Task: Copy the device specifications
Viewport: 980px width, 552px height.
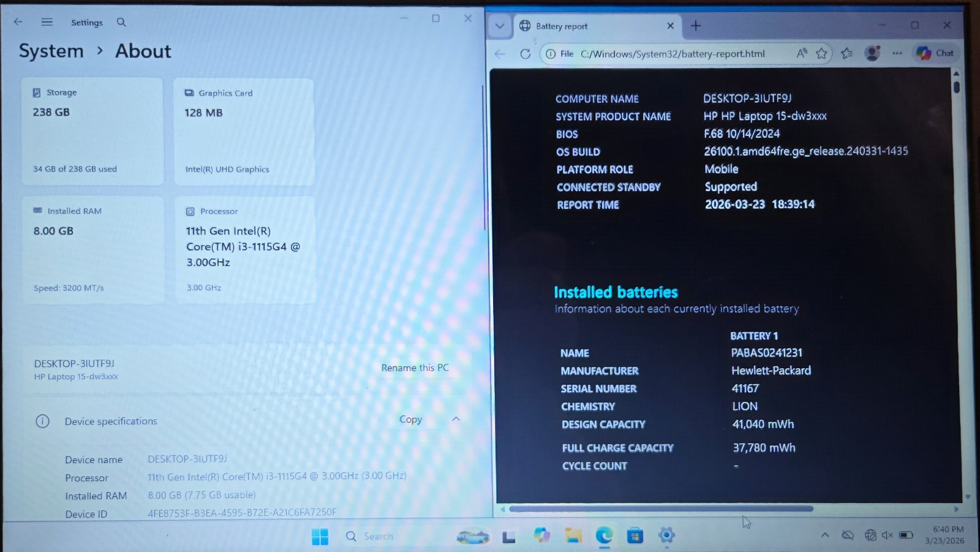Action: point(410,420)
